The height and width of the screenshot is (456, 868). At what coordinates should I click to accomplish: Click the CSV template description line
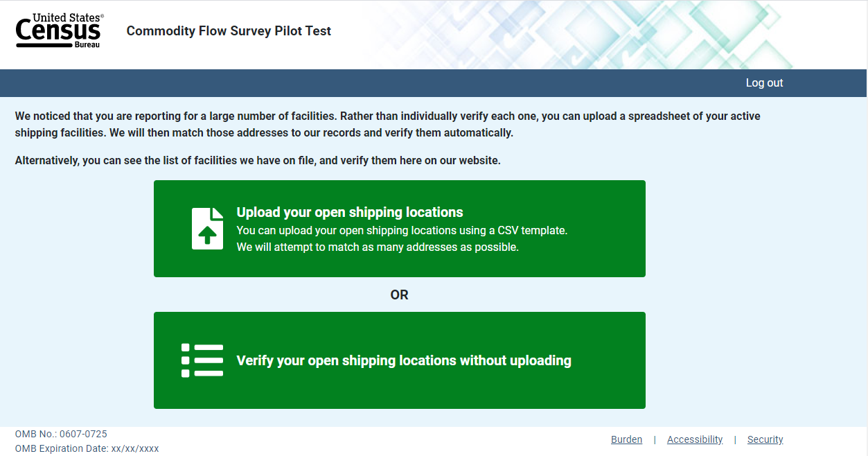(x=402, y=230)
